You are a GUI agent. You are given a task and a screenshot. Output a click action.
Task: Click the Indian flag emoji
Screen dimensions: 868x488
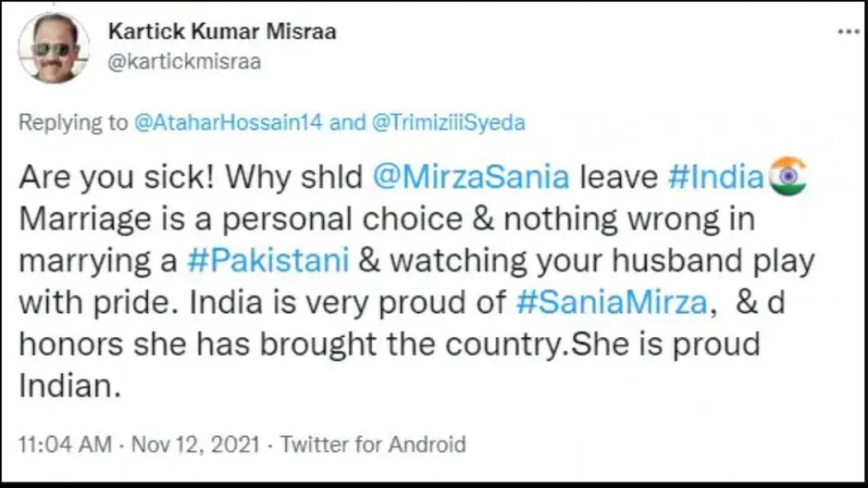787,176
